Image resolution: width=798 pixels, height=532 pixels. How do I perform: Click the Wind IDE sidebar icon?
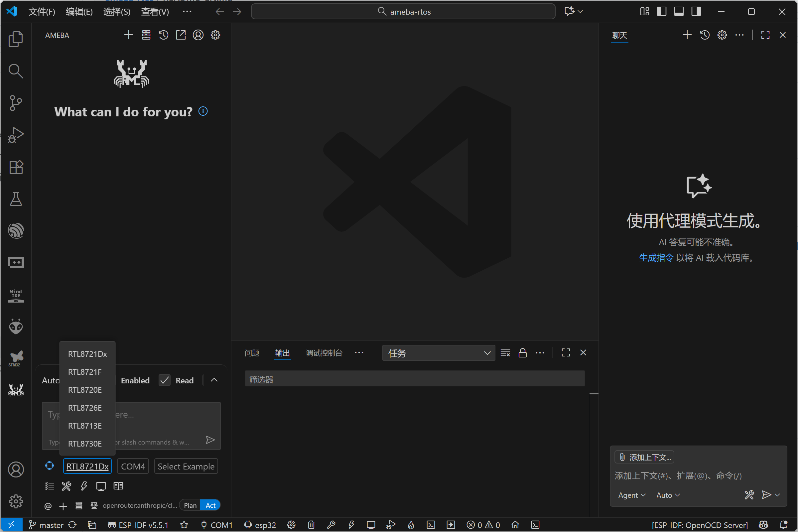pos(16,295)
